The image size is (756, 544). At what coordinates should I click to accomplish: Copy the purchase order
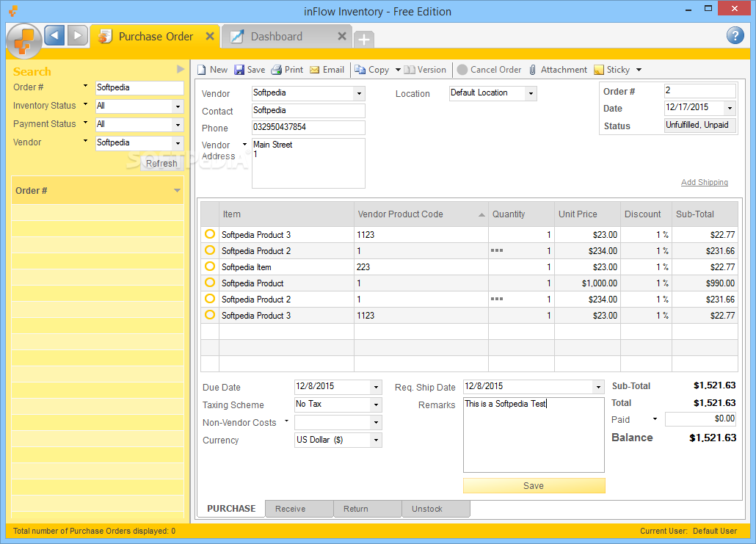pos(371,70)
